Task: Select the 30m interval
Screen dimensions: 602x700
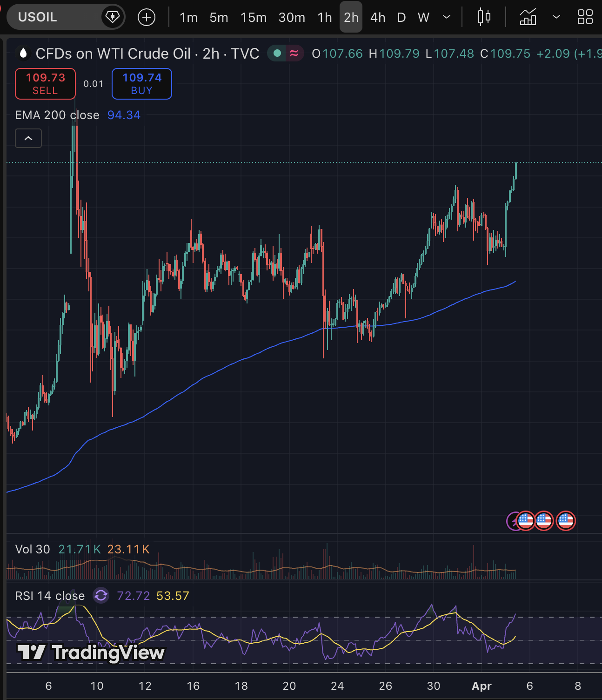Action: (x=292, y=18)
